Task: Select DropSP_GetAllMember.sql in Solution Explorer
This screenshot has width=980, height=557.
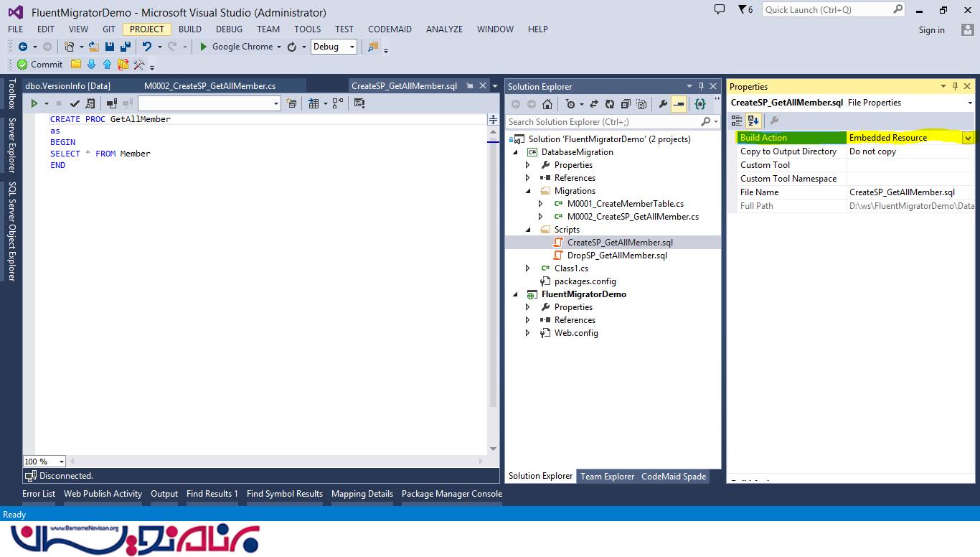Action: pos(617,256)
